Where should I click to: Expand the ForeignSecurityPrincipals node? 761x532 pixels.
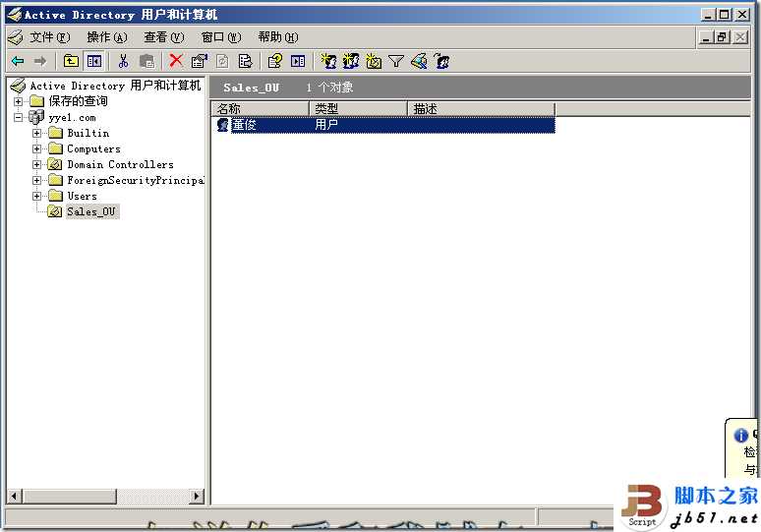37,181
